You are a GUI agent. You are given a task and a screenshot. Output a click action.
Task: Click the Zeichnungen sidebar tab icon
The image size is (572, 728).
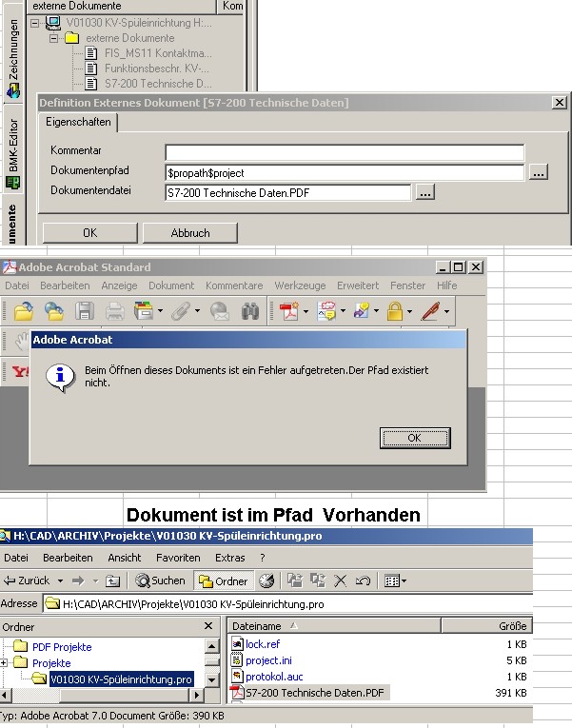coord(13,90)
